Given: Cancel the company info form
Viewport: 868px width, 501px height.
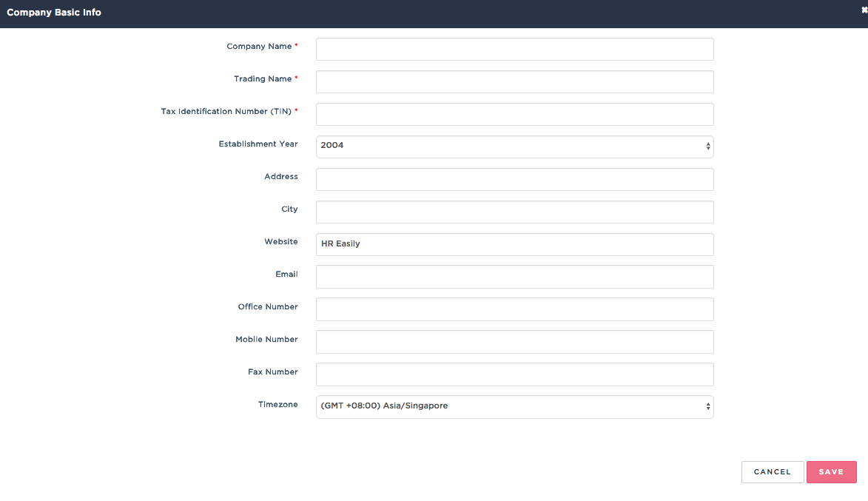Looking at the screenshot, I should 773,472.
